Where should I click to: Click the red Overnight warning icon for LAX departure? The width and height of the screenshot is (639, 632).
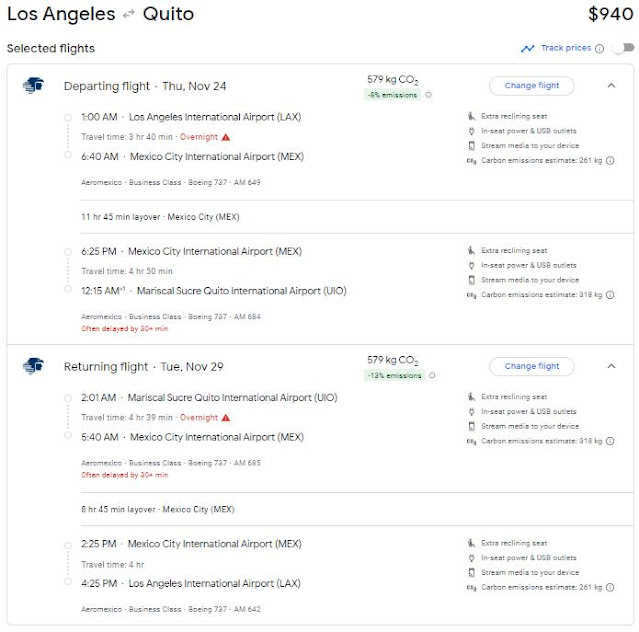pyautogui.click(x=226, y=137)
